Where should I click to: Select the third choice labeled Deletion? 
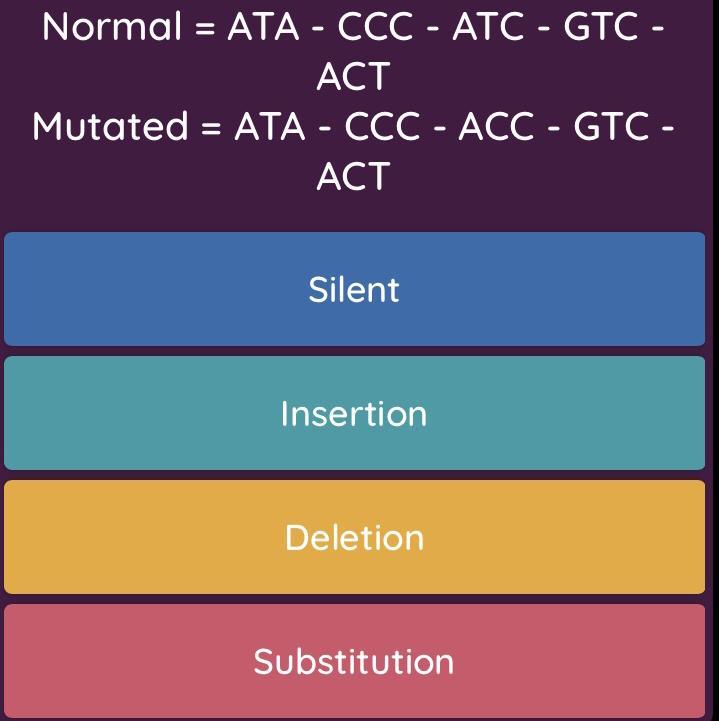pos(354,537)
